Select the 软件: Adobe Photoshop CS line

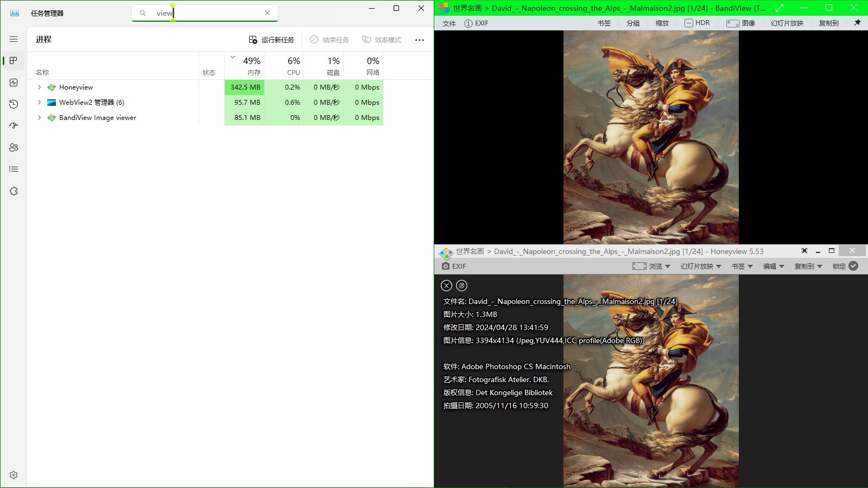click(x=507, y=366)
